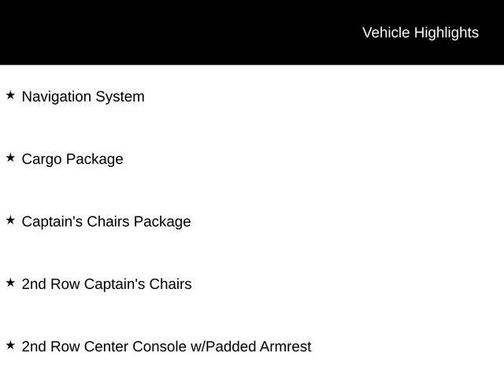Open the Captain's Chairs Package item
This screenshot has height=378, width=504.
[x=106, y=222]
